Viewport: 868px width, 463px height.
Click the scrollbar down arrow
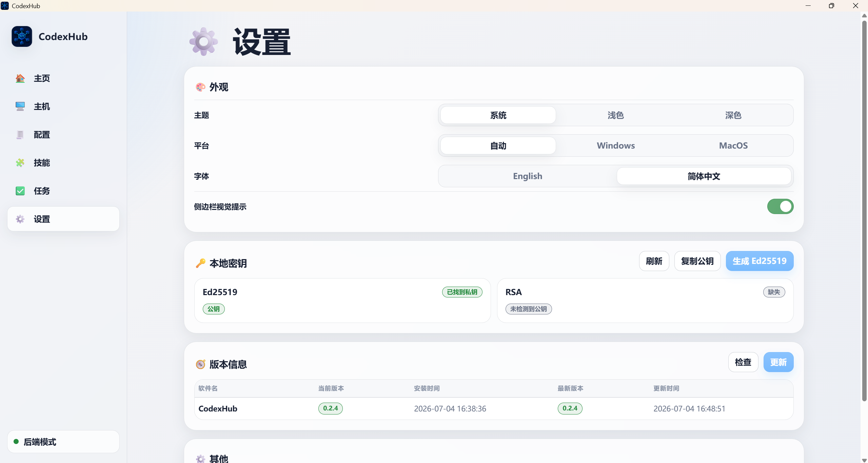(864, 460)
